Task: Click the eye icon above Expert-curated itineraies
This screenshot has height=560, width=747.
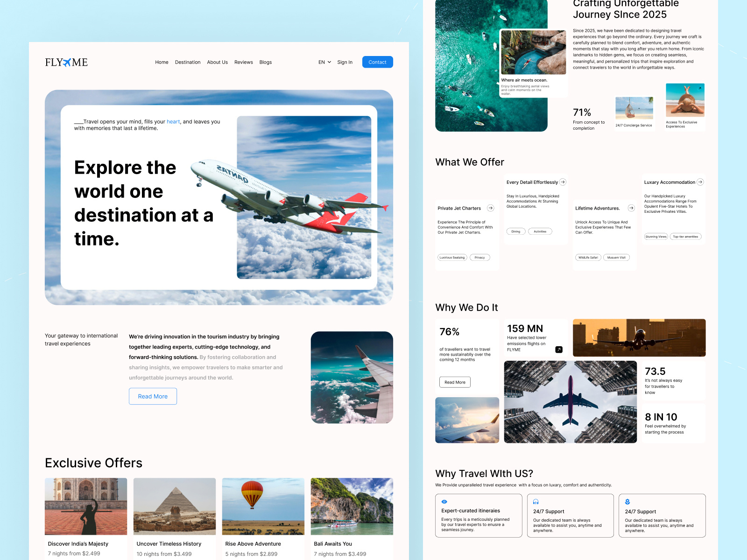Action: (444, 501)
